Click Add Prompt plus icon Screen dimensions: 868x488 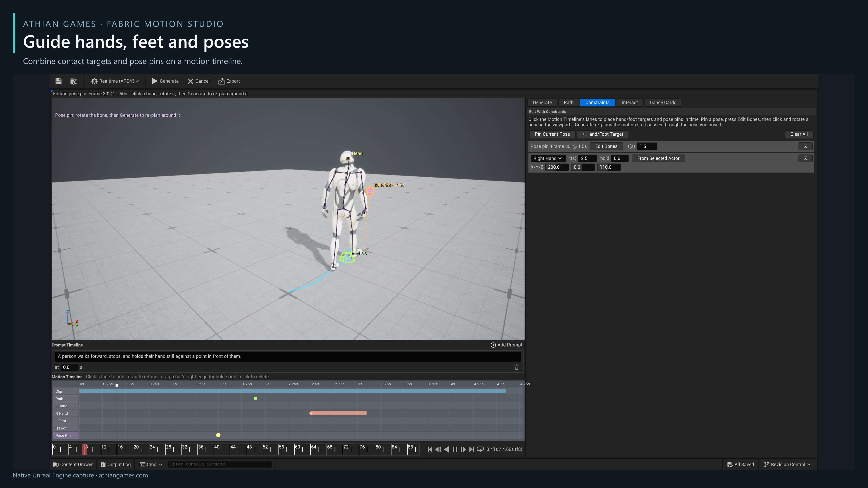(x=493, y=345)
